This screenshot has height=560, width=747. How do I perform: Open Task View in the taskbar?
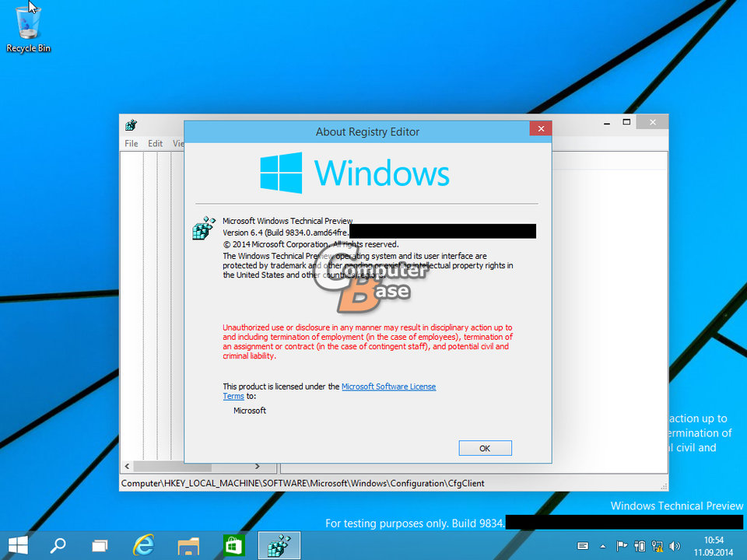[x=100, y=546]
